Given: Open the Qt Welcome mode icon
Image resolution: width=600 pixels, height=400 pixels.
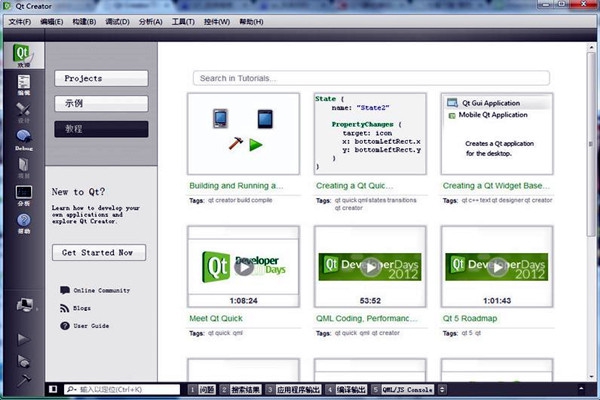Looking at the screenshot, I should click(x=23, y=55).
